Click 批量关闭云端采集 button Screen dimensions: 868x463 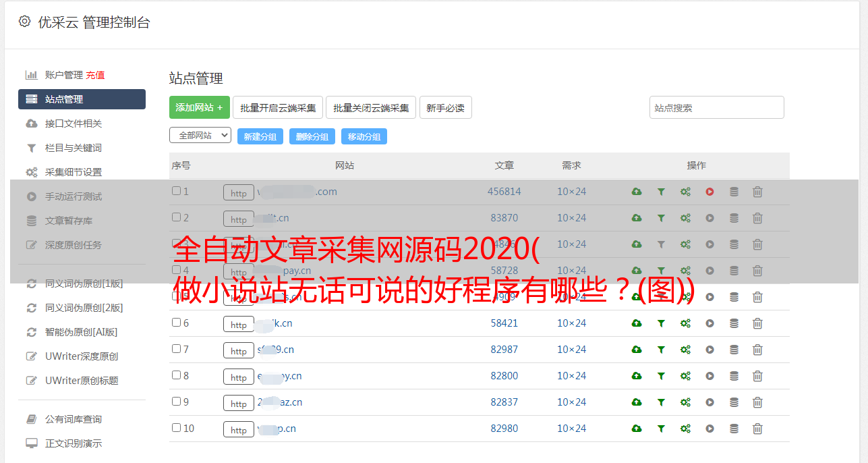coord(371,107)
